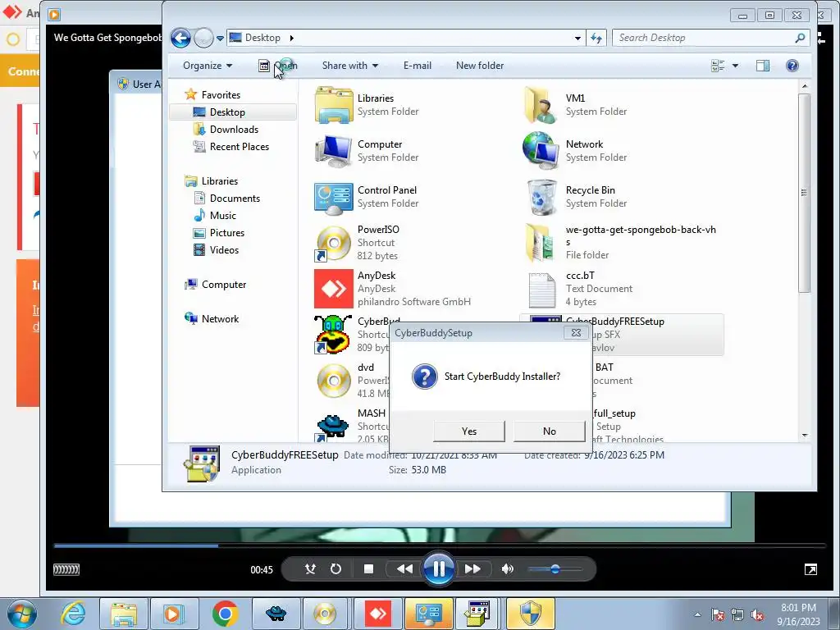Open Recent Places in sidebar
Viewport: 840px width, 630px height.
[239, 146]
